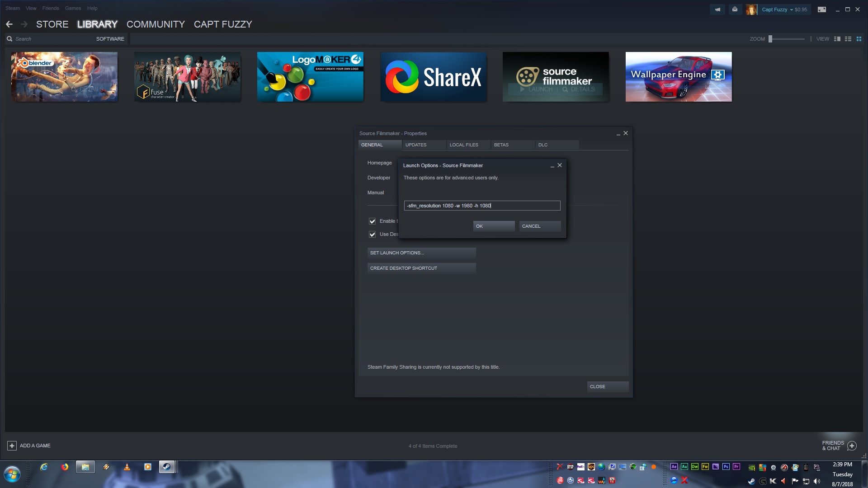Select the Wallpaper Engine thumbnail

click(x=678, y=77)
